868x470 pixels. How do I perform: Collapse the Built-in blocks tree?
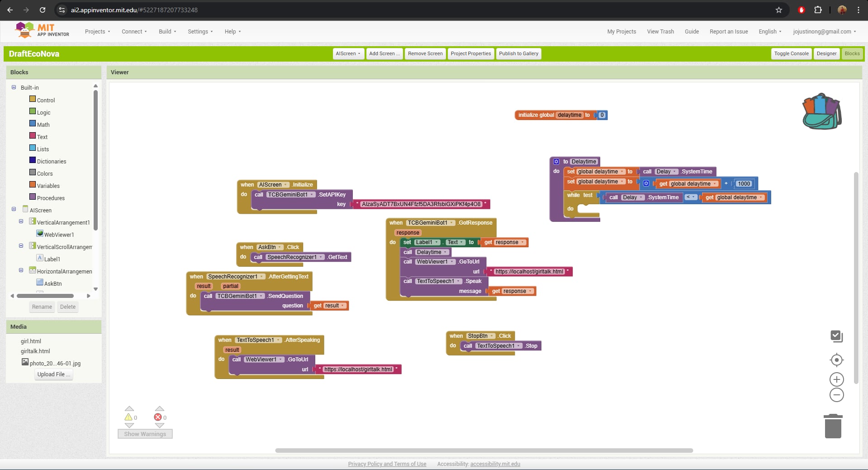click(x=14, y=87)
